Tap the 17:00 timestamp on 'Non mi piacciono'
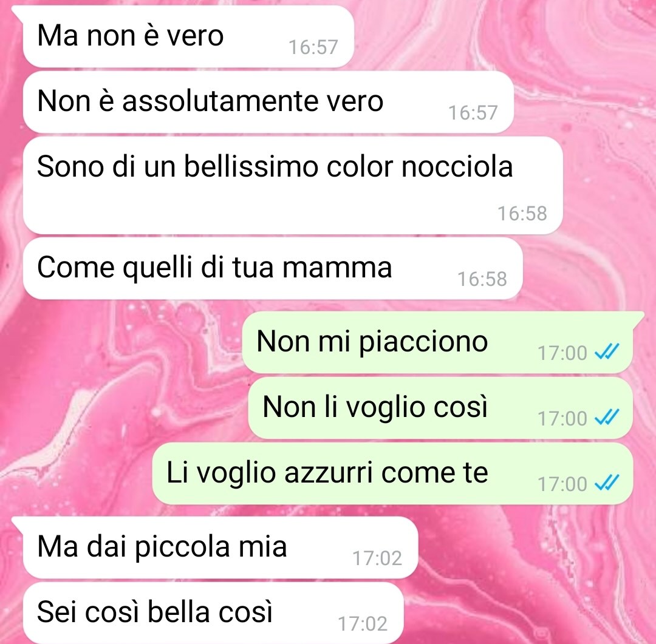 coord(562,353)
